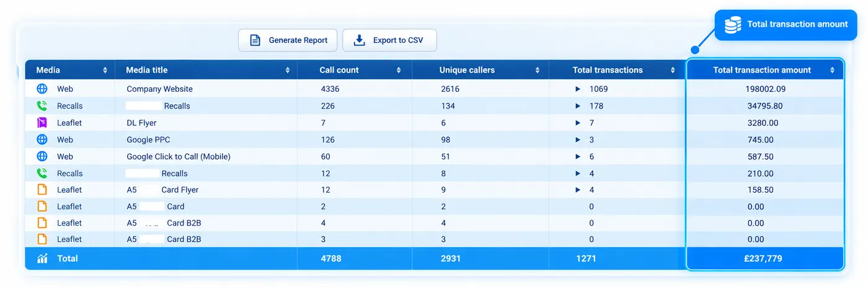The width and height of the screenshot is (868, 289).
Task: Click the Media column header
Action: coord(70,70)
